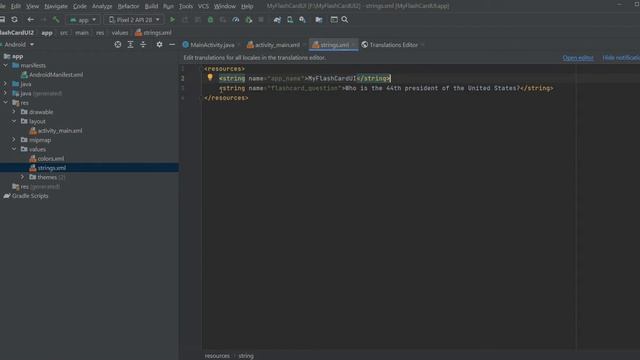Open the Tools menu
Screen dimensions: 640x360
186,6
